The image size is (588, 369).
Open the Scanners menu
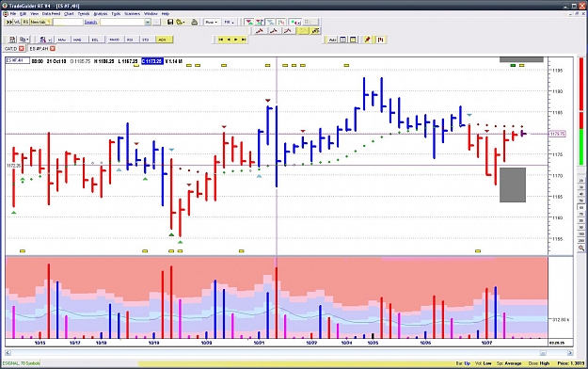click(x=132, y=13)
